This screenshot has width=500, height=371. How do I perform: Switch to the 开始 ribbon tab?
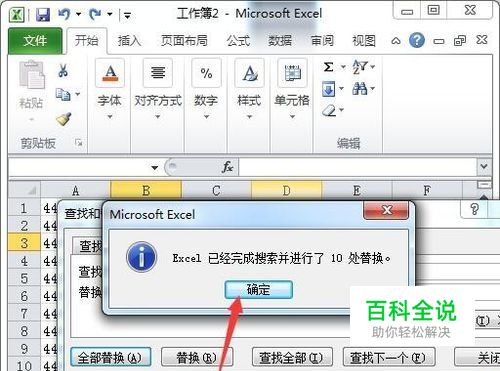pyautogui.click(x=86, y=41)
